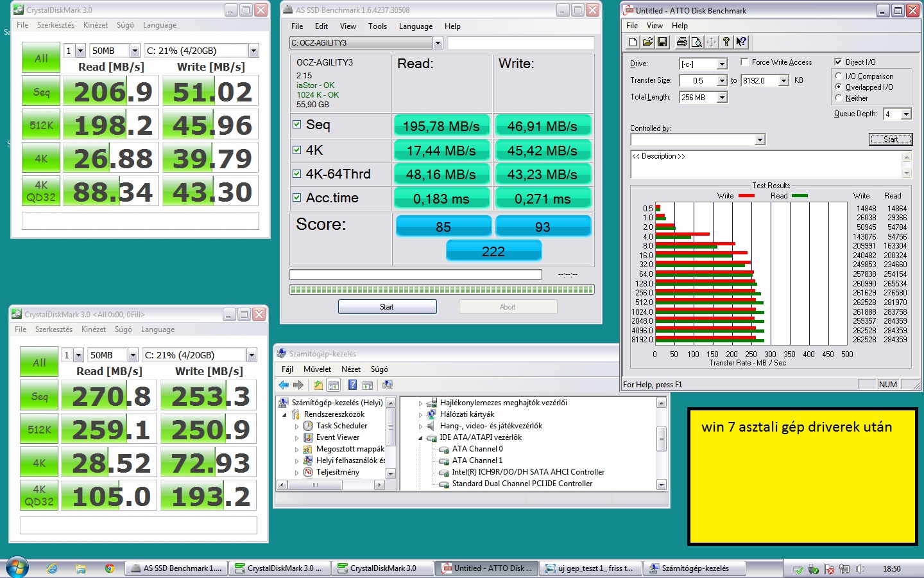Click the blue Back arrow in Számítógép-kezelés

coord(284,385)
